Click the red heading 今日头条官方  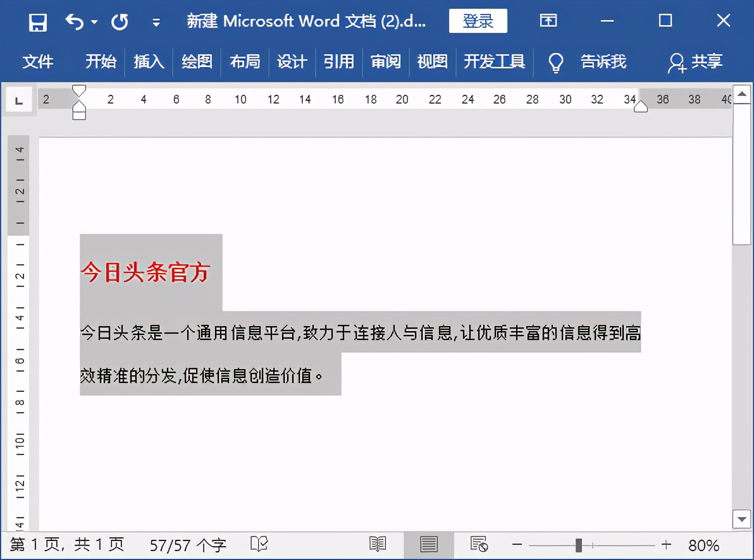(145, 272)
